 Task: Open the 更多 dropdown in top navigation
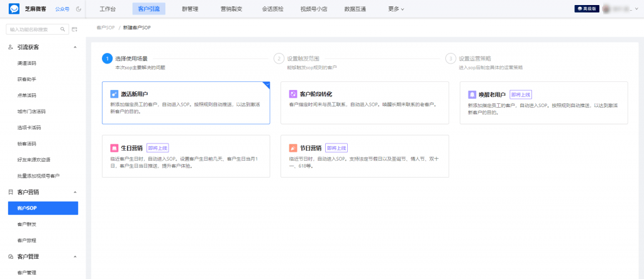396,9
